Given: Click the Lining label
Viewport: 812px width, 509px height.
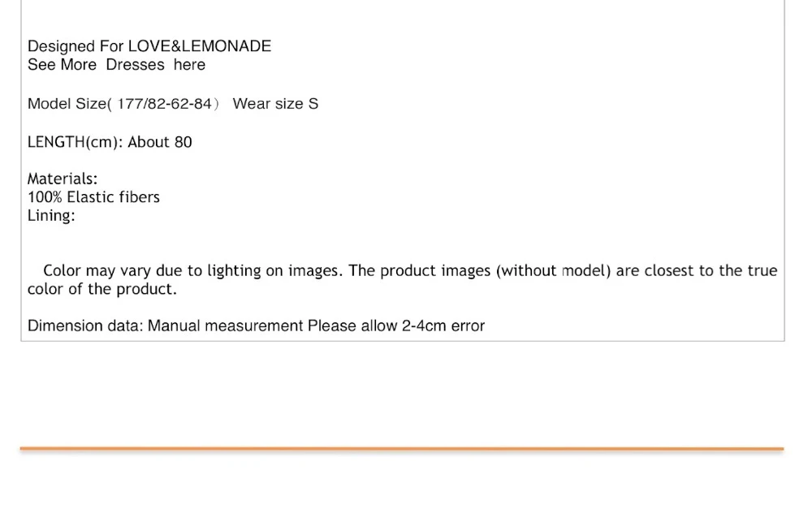Looking at the screenshot, I should 50,215.
